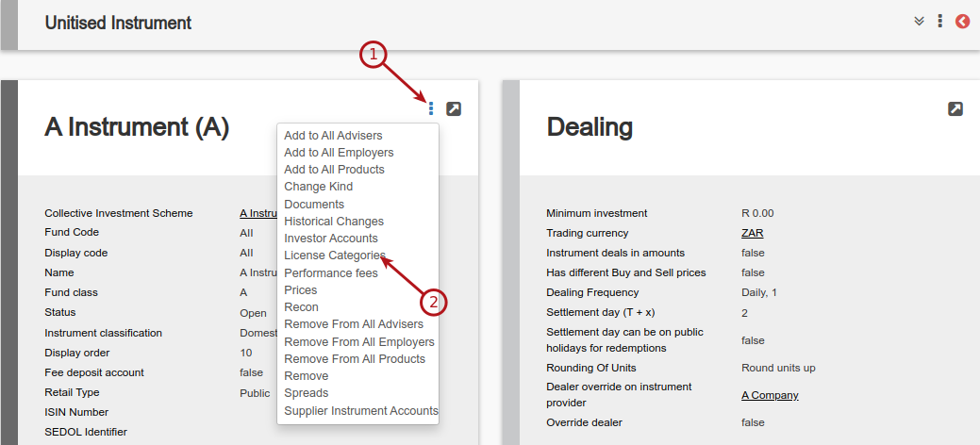Select Add to All Employers option
The image size is (980, 445).
pos(339,153)
